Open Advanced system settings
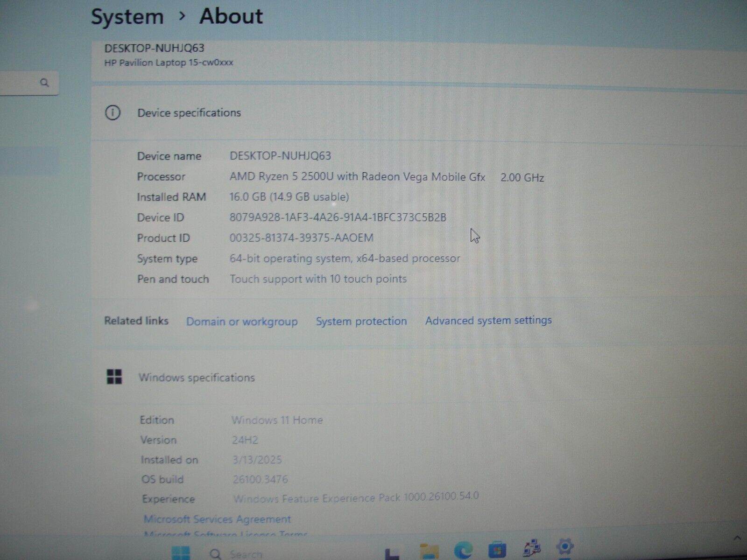Screen dimensions: 747x560 tap(487, 320)
